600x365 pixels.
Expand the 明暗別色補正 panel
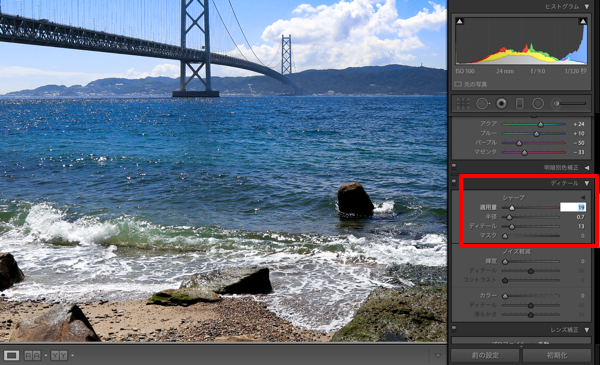coord(587,168)
